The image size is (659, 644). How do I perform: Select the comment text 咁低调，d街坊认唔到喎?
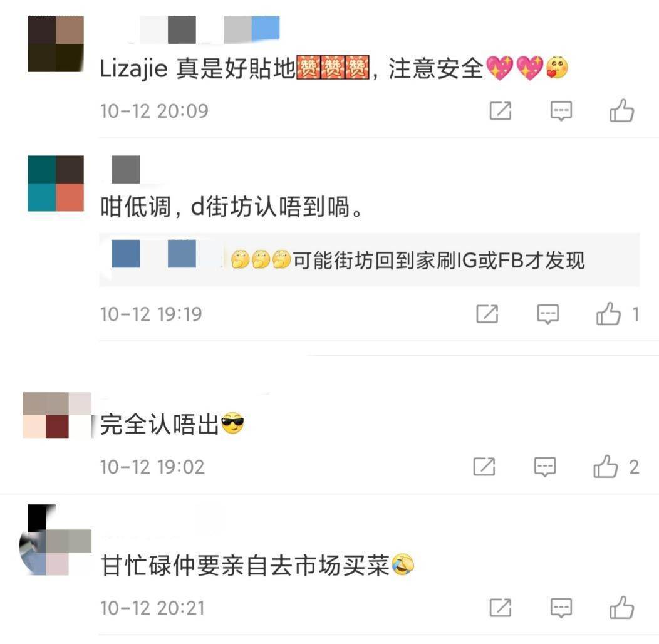231,207
